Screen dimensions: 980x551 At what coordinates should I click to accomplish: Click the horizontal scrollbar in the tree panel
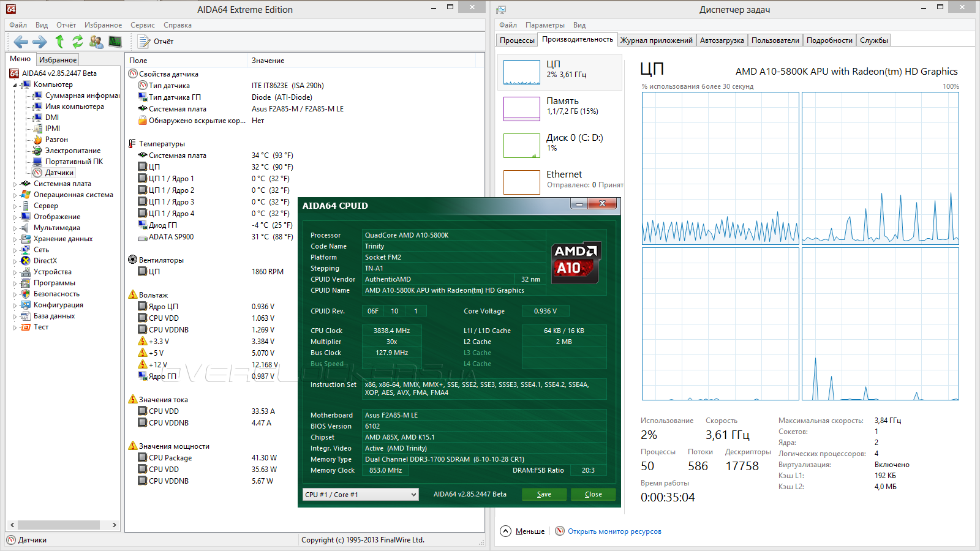point(58,525)
